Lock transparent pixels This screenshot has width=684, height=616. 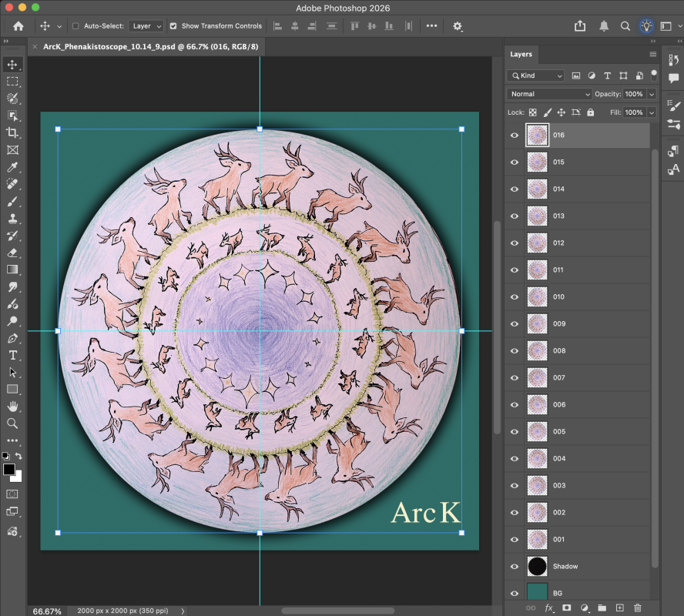click(x=532, y=112)
